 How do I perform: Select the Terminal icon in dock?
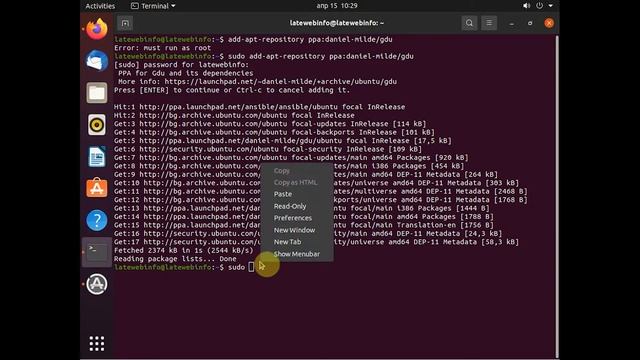97,252
